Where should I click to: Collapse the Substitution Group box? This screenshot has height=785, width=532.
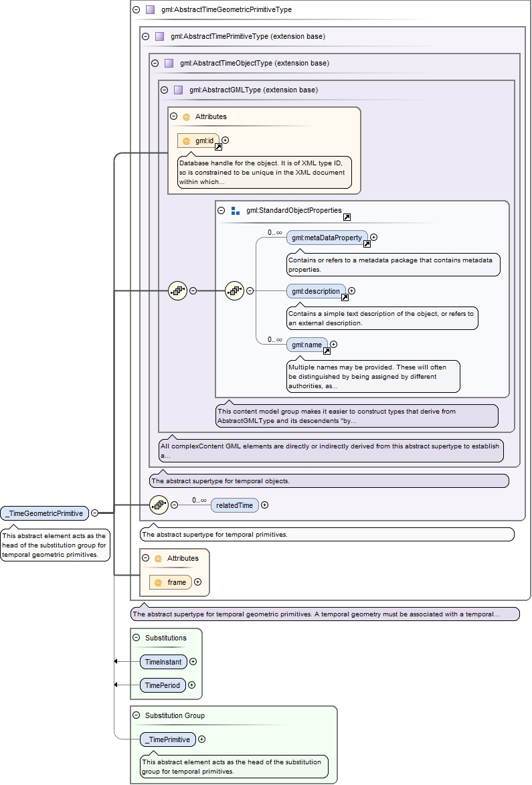pyautogui.click(x=136, y=715)
